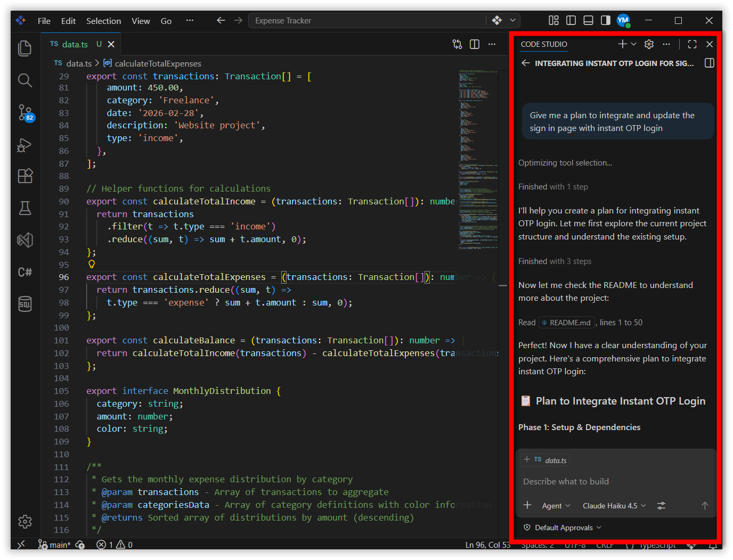733x560 pixels.
Task: Open the File menu
Action: click(x=44, y=21)
